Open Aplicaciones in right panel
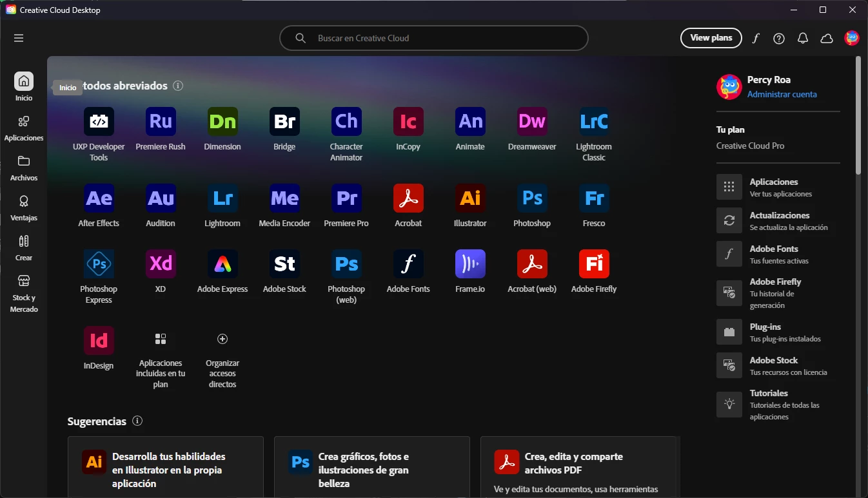 (x=778, y=187)
